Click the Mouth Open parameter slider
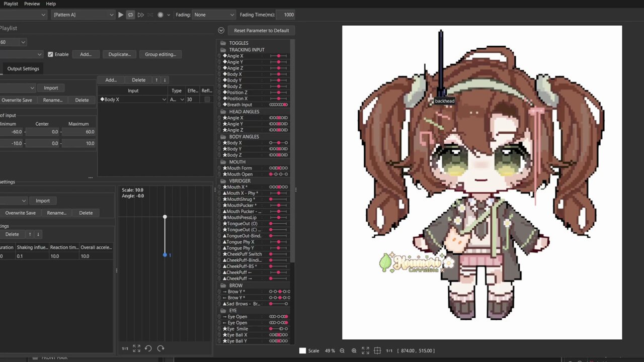 [278, 174]
